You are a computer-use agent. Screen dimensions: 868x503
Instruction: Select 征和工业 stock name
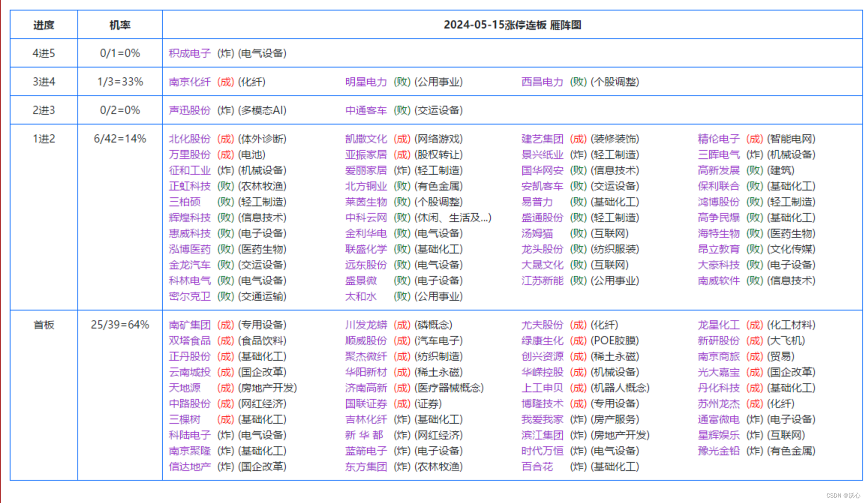[190, 170]
